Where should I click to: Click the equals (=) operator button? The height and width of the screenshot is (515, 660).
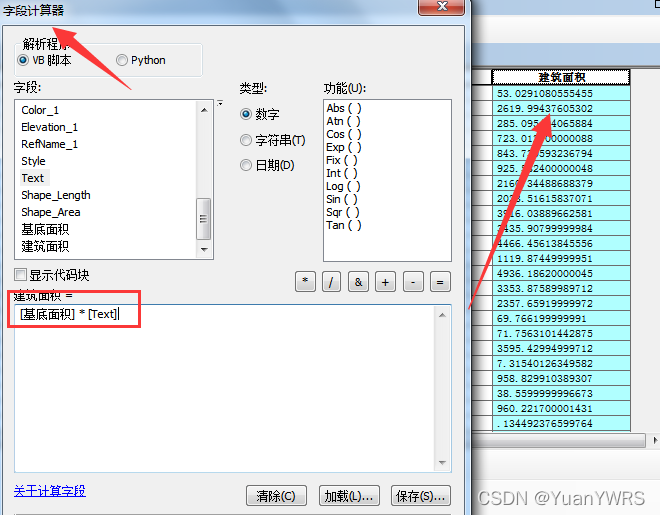click(440, 281)
